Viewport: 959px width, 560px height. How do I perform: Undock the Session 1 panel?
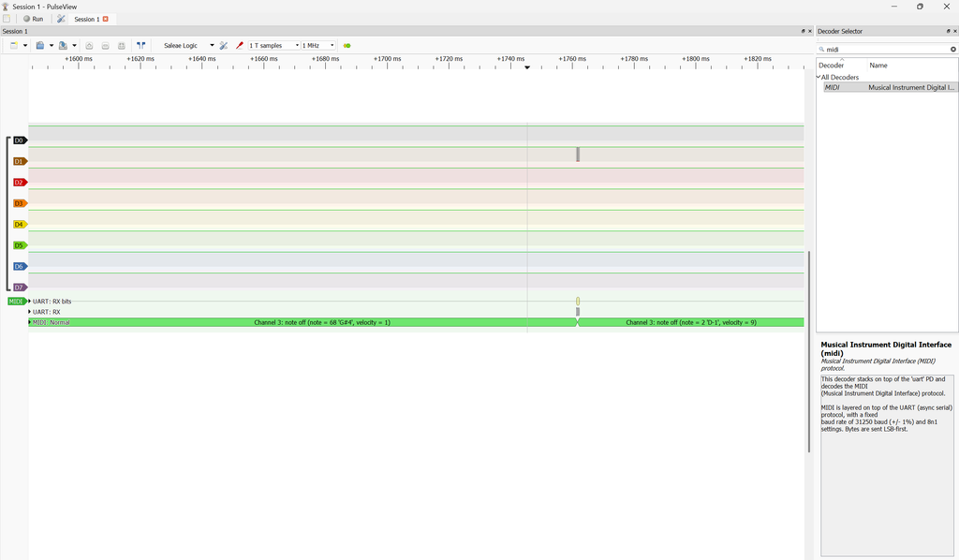tap(803, 31)
